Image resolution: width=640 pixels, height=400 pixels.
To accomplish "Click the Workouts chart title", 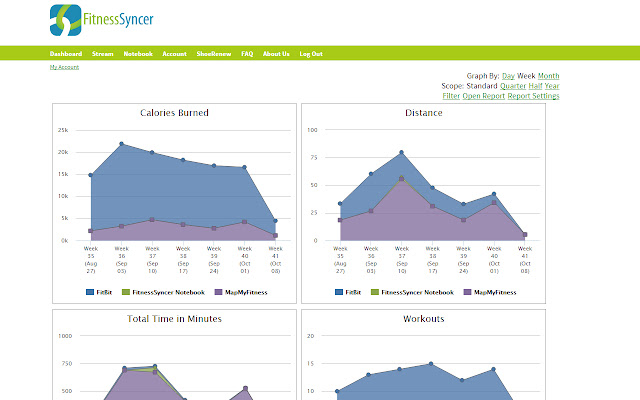I will (x=424, y=319).
